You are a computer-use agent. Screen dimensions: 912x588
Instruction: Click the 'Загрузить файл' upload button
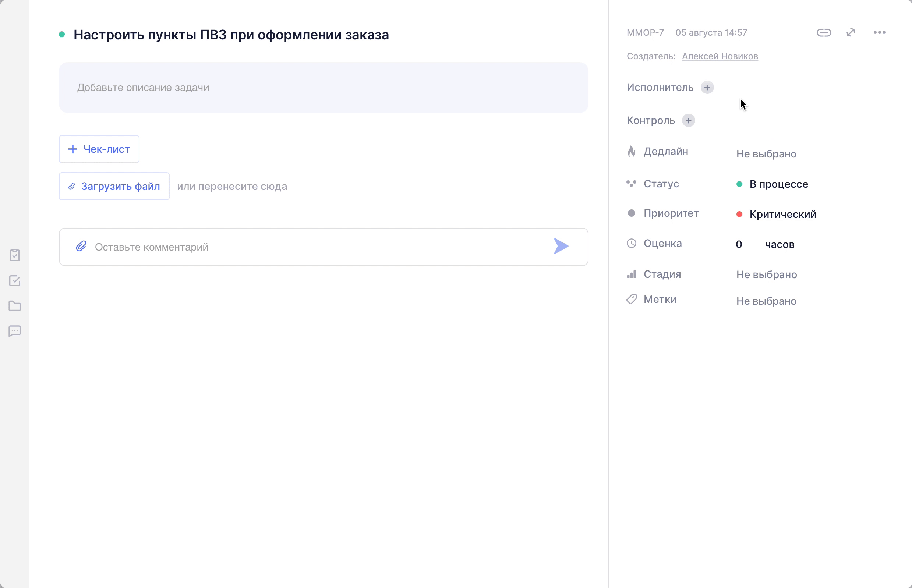click(x=114, y=186)
